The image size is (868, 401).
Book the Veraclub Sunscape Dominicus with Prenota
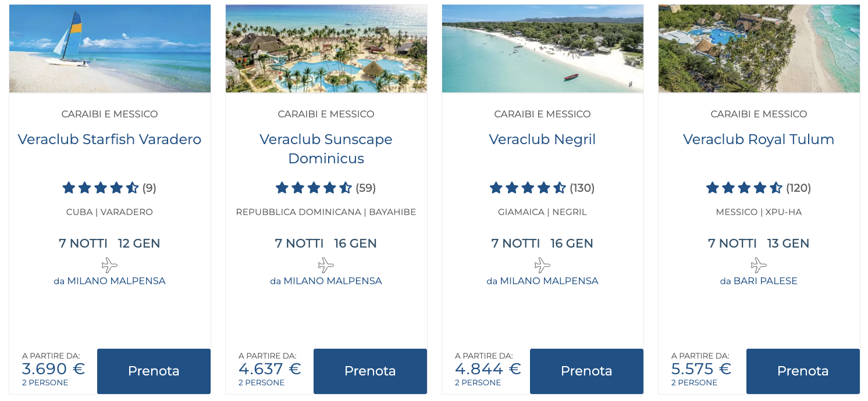[x=370, y=371]
